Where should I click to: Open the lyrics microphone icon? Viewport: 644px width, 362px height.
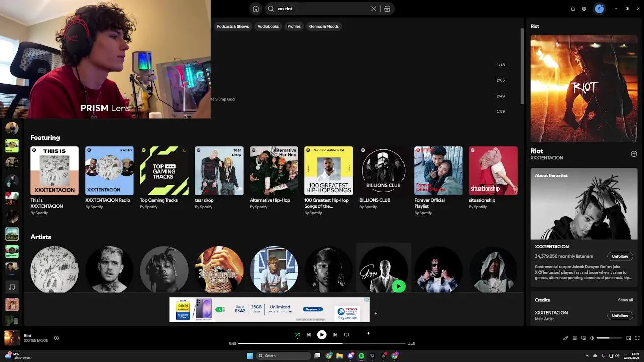point(566,338)
